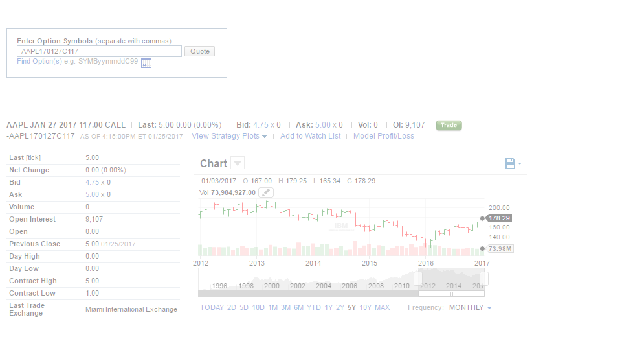Click the Add to Watch List link
Image resolution: width=644 pixels, height=361 pixels.
point(310,136)
